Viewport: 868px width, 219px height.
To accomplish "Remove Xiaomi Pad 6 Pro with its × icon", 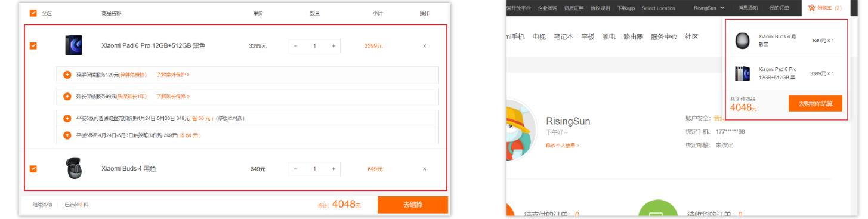I will (424, 46).
